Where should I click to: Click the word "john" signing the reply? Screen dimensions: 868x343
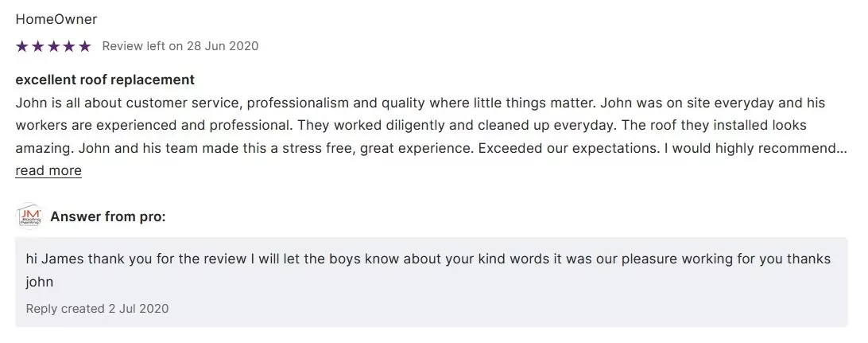[39, 282]
